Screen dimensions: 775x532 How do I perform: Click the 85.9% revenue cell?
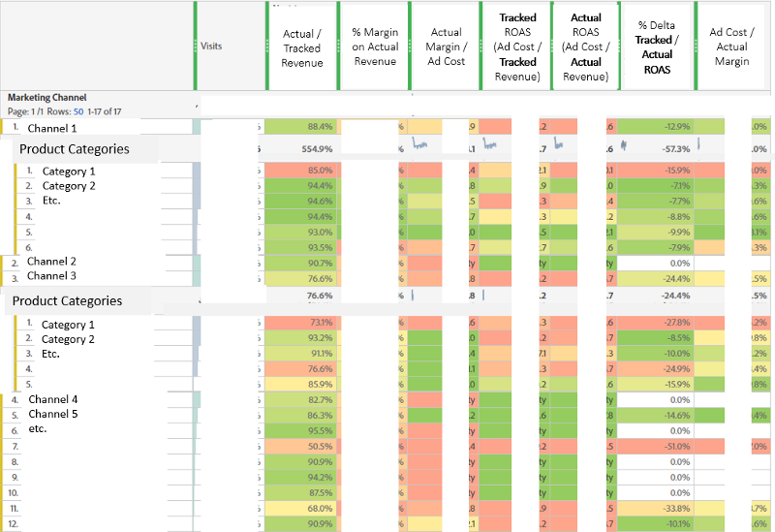(x=300, y=384)
